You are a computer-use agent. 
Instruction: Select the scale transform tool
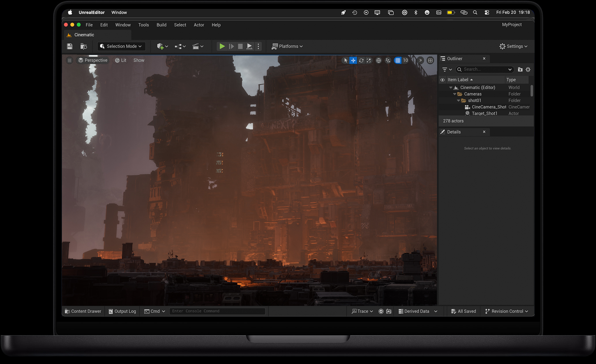coord(369,60)
